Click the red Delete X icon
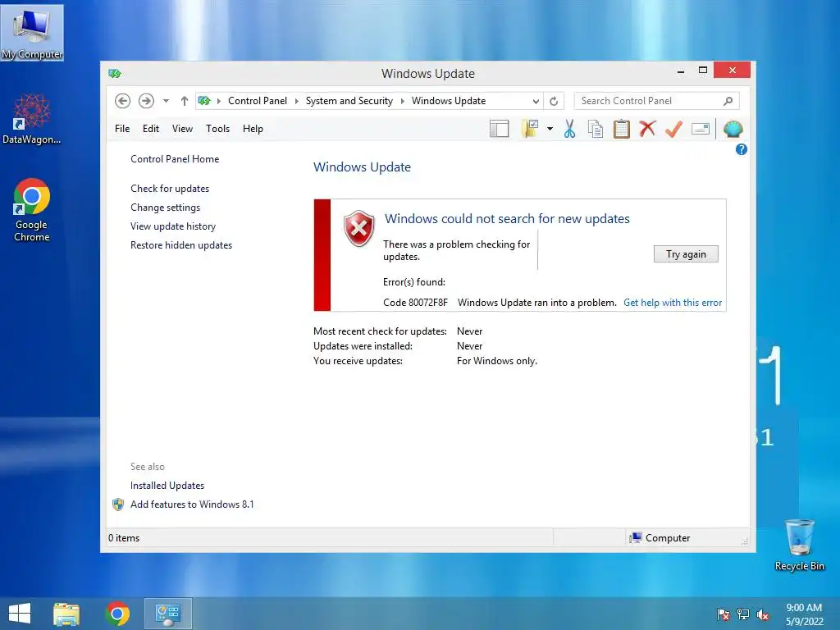Viewport: 840px width, 630px height. pos(648,129)
